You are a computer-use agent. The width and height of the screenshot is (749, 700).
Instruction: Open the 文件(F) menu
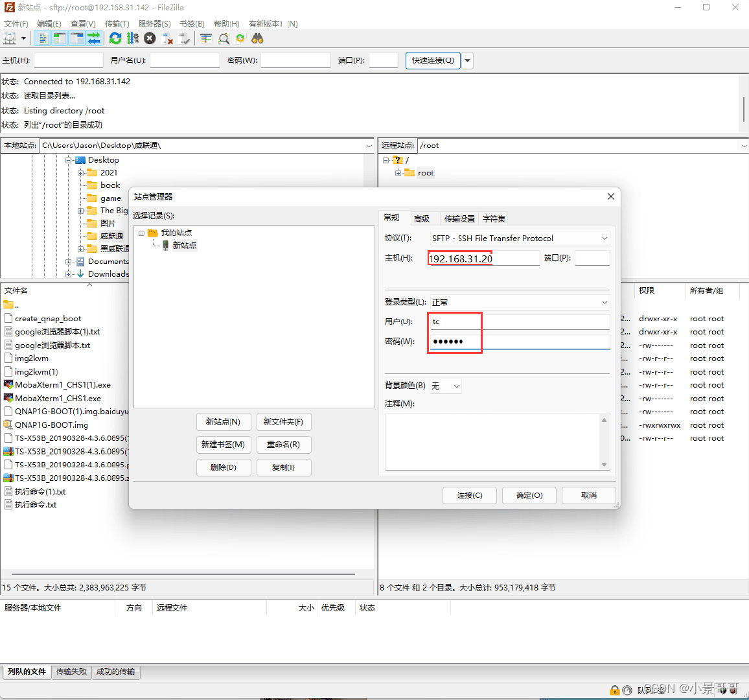point(16,24)
